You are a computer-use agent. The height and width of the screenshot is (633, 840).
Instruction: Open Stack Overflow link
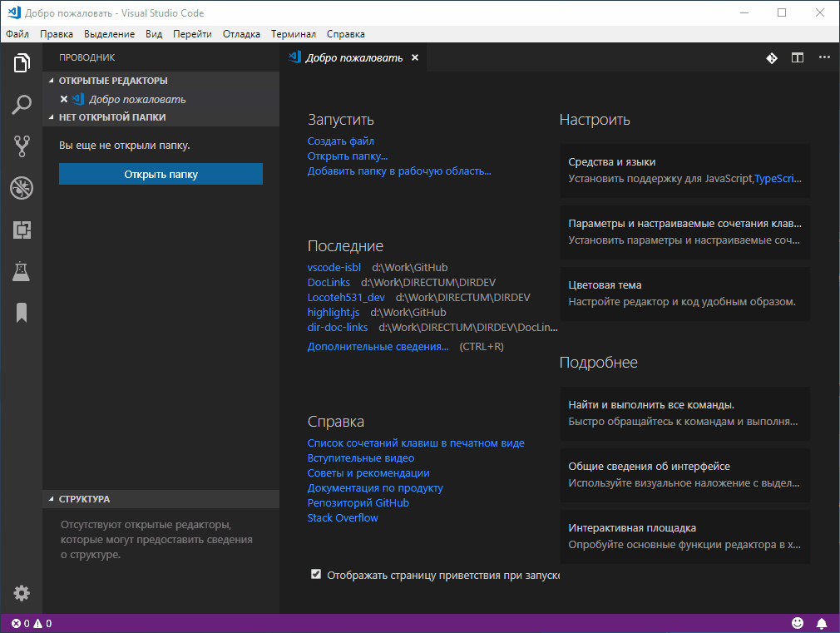pos(343,518)
